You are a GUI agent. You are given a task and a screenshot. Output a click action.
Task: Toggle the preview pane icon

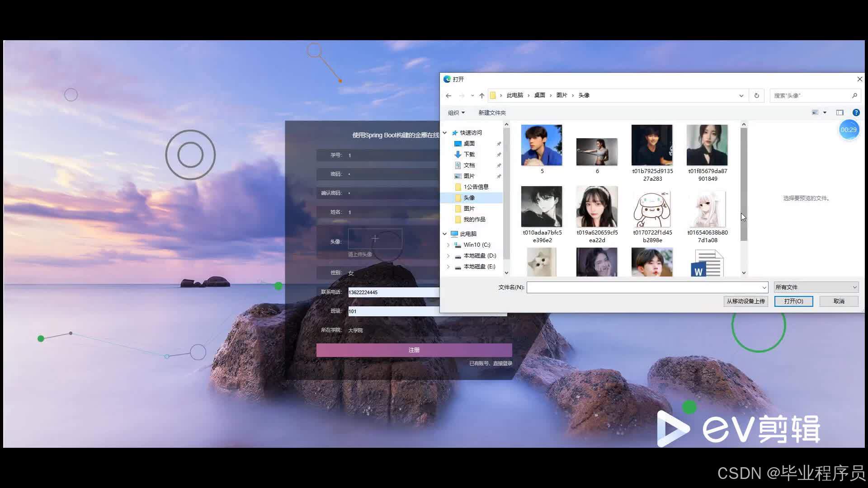(x=840, y=113)
